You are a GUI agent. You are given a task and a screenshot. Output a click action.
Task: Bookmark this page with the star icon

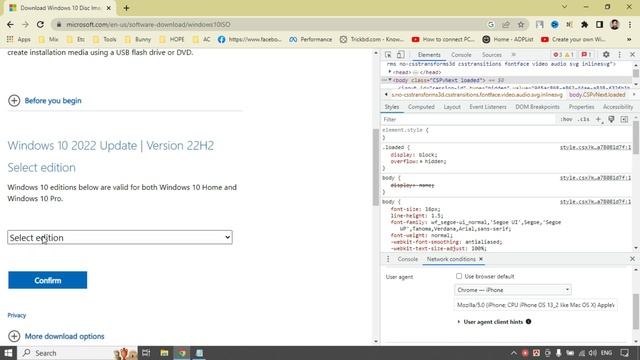point(521,24)
